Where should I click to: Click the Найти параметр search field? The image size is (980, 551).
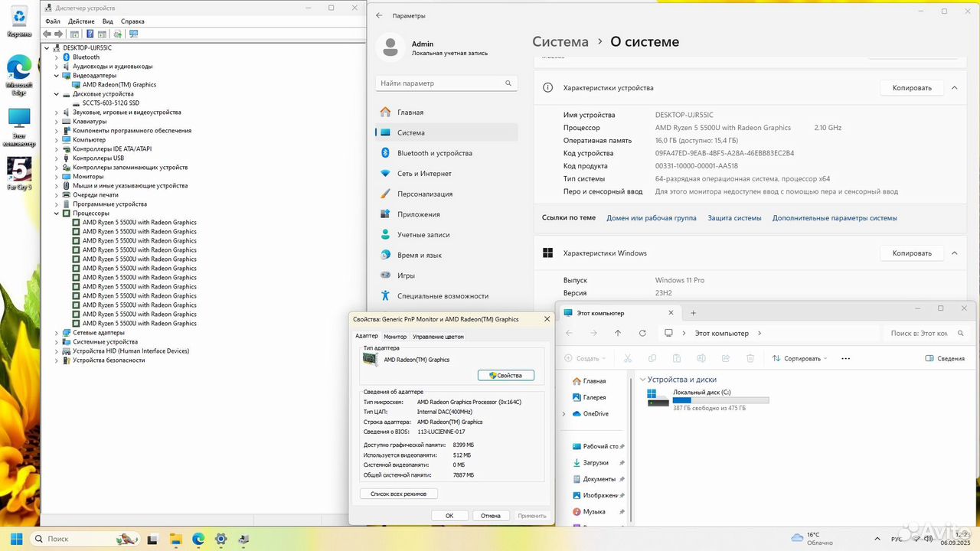446,83
